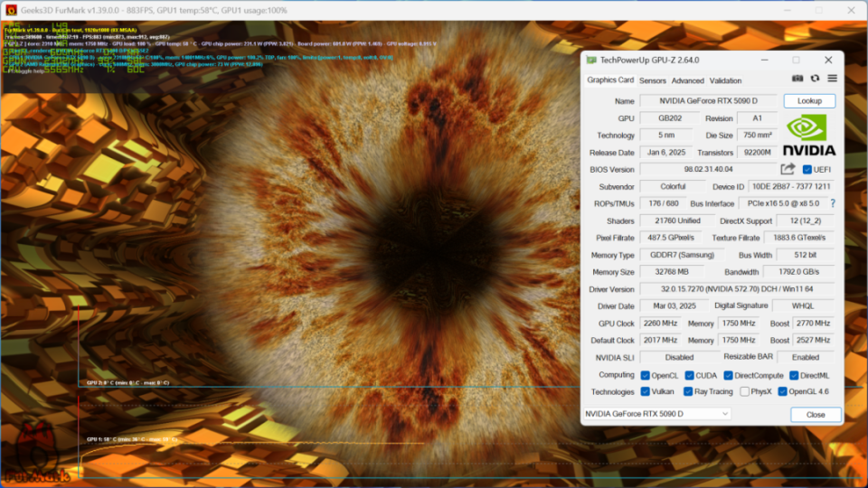868x488 pixels.
Task: Click the Revision value A1
Action: pos(758,117)
